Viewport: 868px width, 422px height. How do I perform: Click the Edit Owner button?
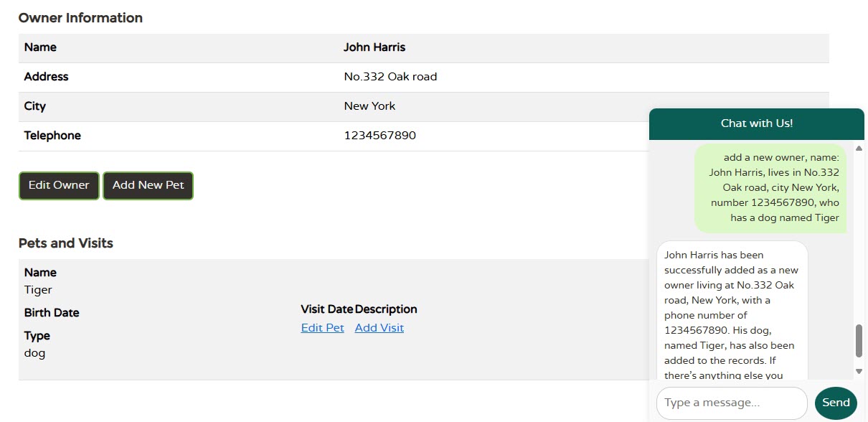pyautogui.click(x=59, y=185)
